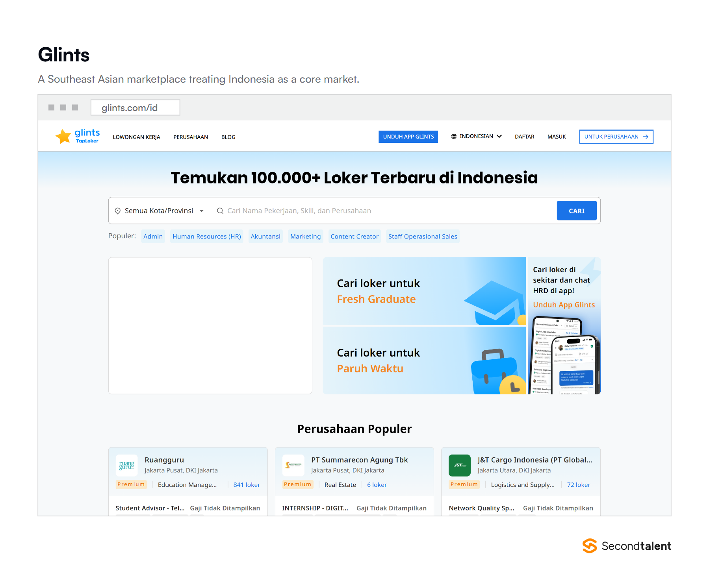The height and width of the screenshot is (588, 709).
Task: Open the J&T Cargo Indonesia company name
Action: coord(535,460)
